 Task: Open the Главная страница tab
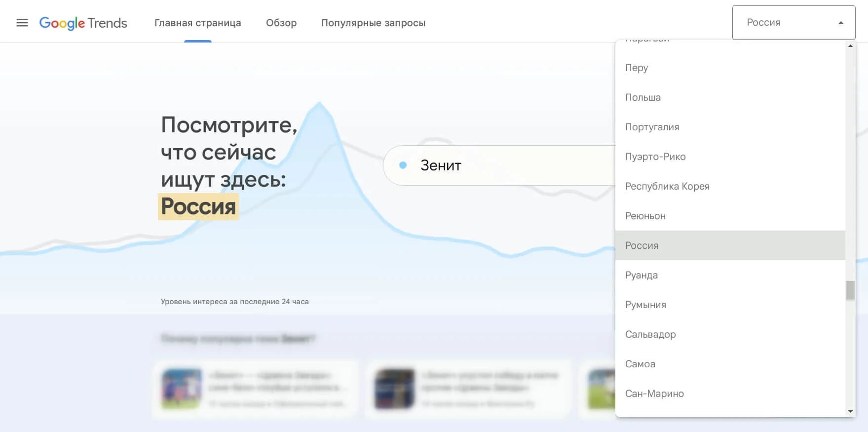[198, 23]
